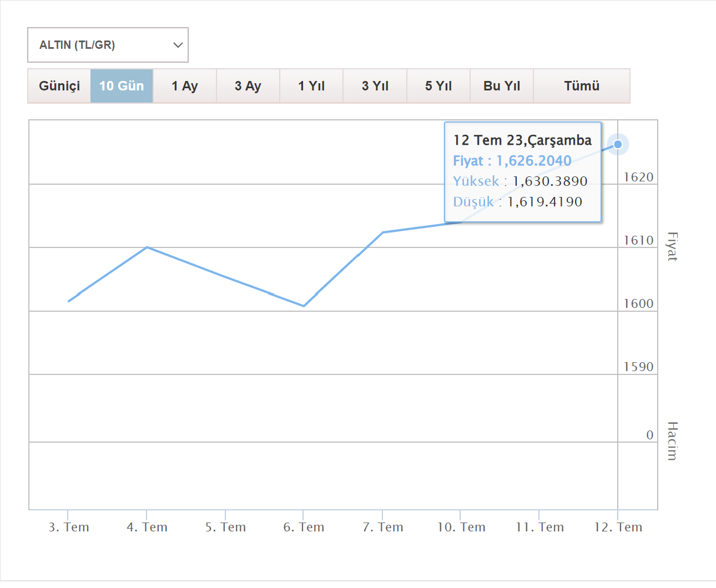Click the dropdown chevron arrow
The width and height of the screenshot is (716, 588).
click(178, 45)
